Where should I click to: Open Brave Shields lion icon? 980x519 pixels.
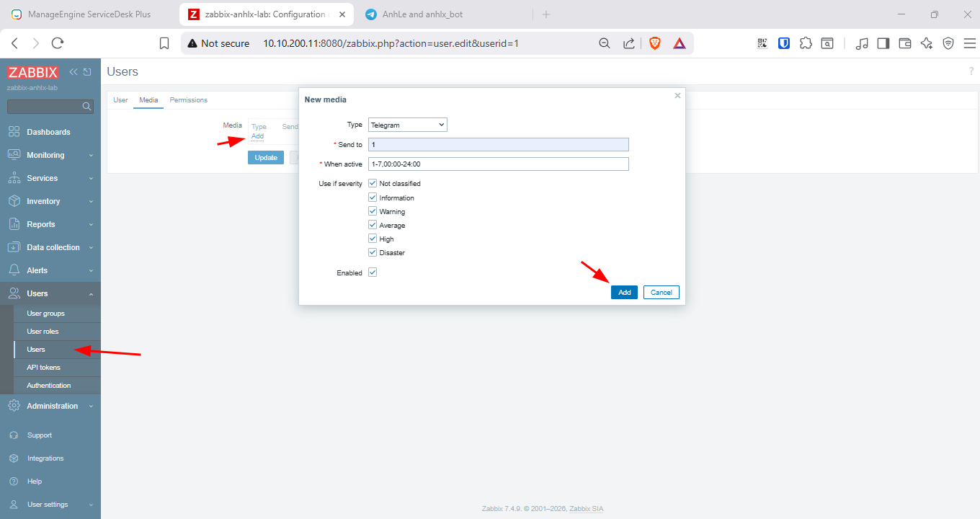654,43
